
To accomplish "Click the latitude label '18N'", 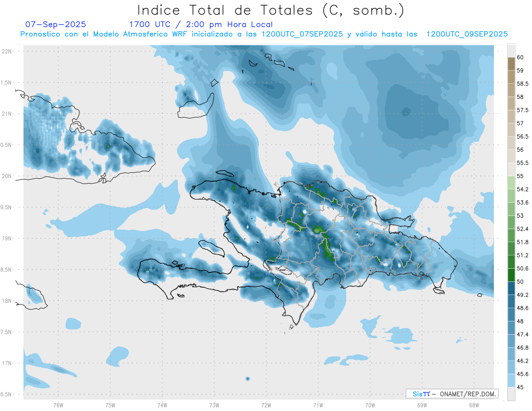I will coord(7,301).
